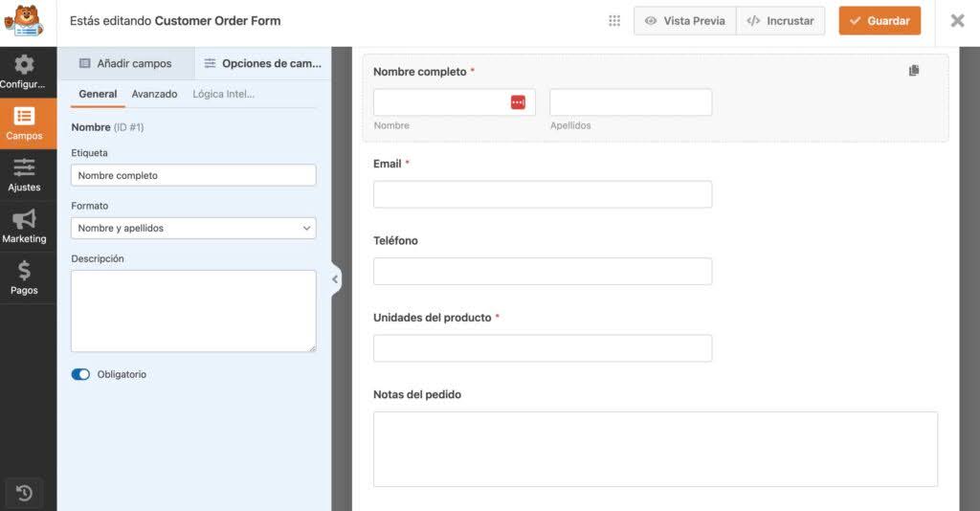Click the Unidades del producto field
This screenshot has height=511, width=980.
coord(543,348)
